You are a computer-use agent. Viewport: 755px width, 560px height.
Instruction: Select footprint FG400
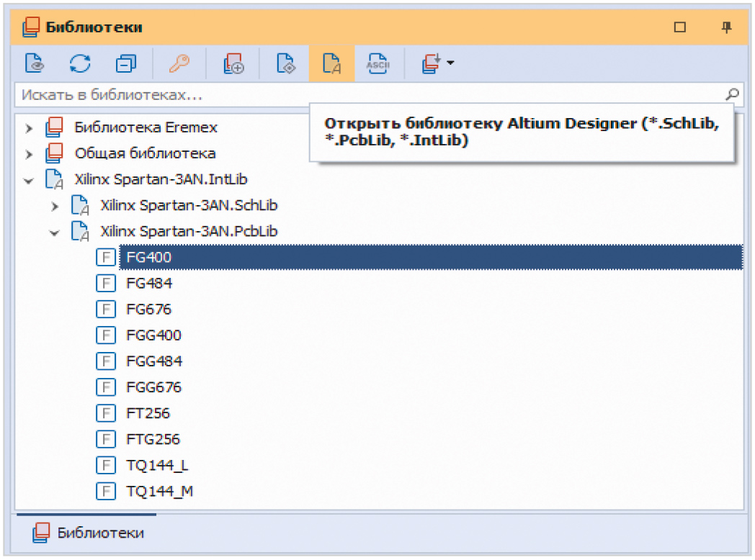(431, 257)
